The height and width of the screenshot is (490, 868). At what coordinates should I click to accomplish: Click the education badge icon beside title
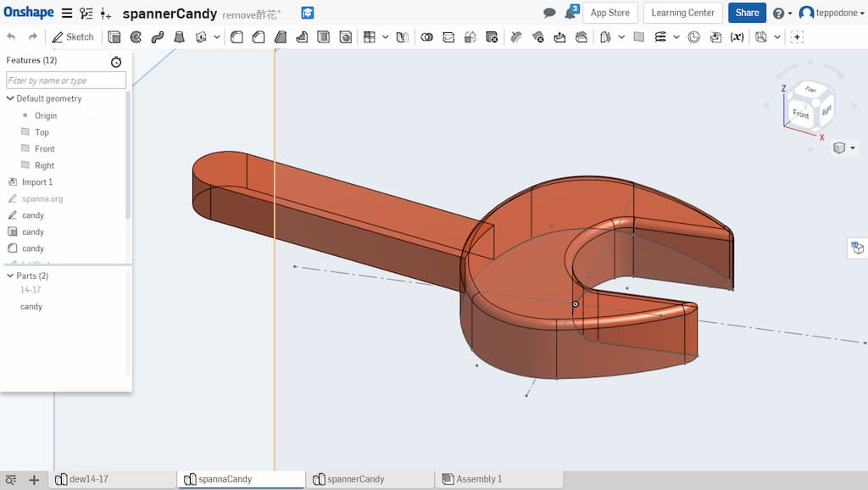pos(307,13)
